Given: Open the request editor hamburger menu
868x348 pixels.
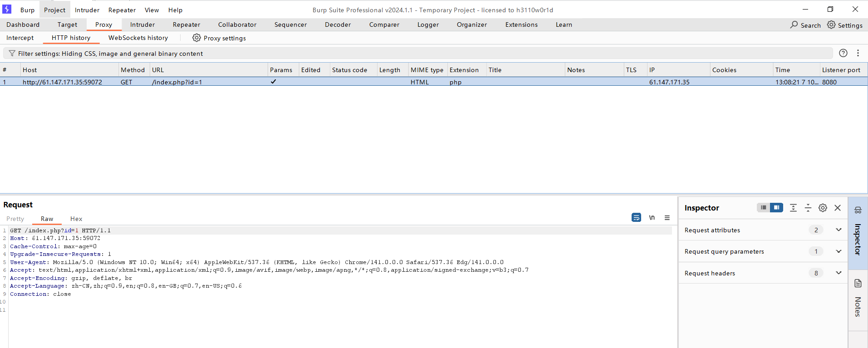Looking at the screenshot, I should [667, 218].
